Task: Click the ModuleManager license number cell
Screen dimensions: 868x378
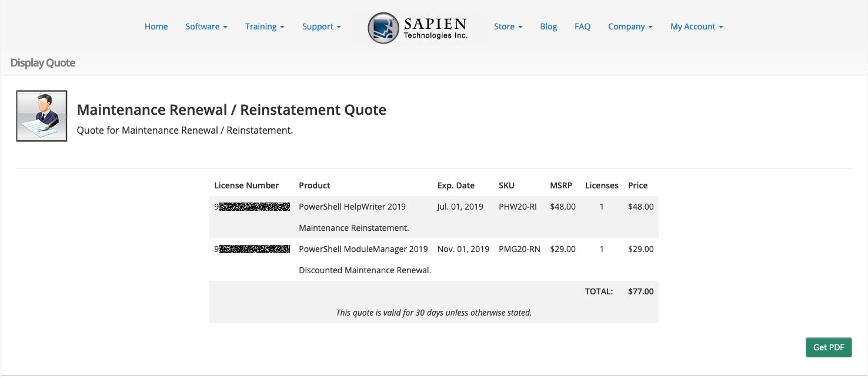Action: tap(252, 249)
